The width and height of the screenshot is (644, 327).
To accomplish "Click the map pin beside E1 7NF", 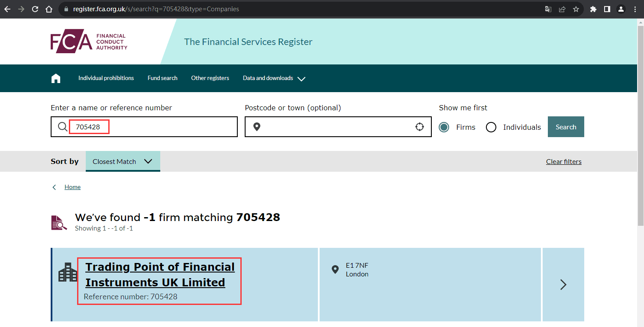I will (x=335, y=269).
